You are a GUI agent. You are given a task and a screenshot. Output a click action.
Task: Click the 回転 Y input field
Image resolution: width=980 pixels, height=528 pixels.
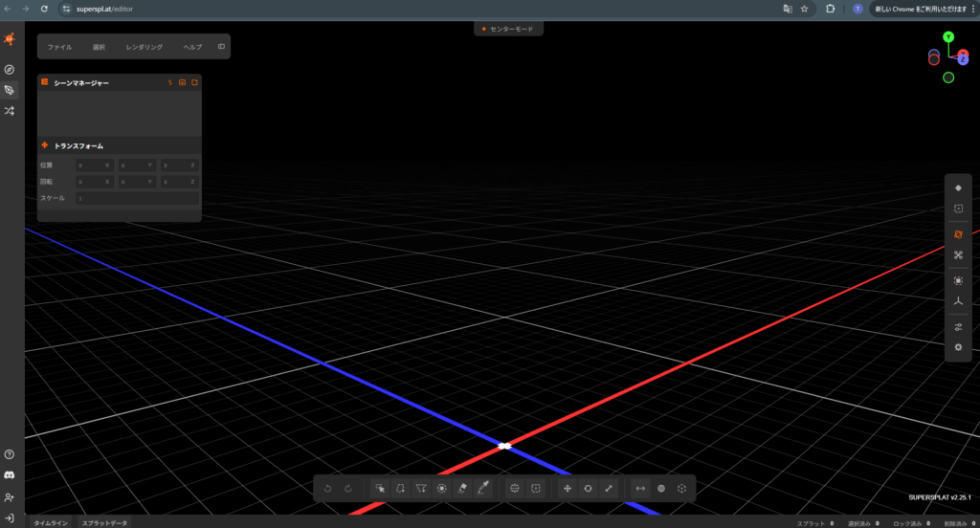(138, 182)
